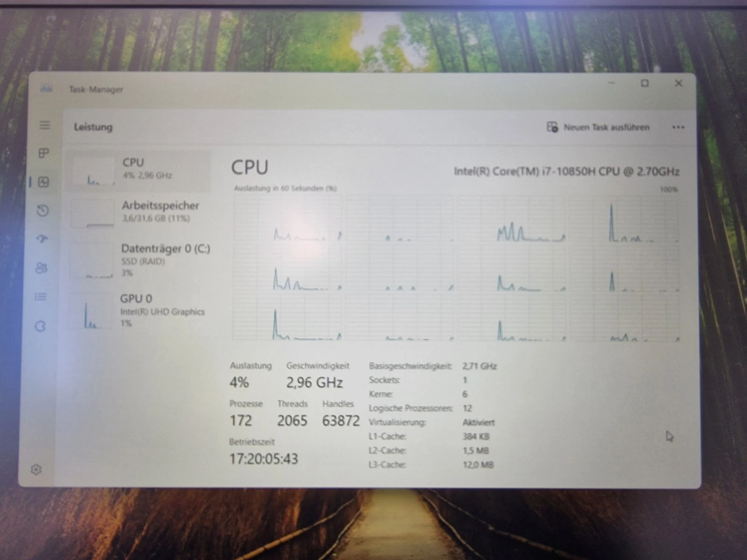This screenshot has height=560, width=747.
Task: Select the Datenträger 0 (C:) entry
Action: (139, 260)
